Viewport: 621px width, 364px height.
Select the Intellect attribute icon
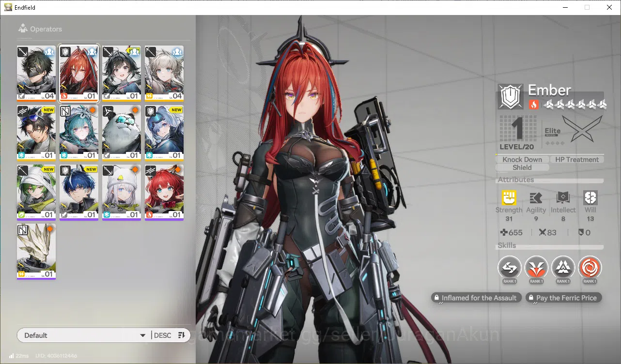click(x=563, y=197)
